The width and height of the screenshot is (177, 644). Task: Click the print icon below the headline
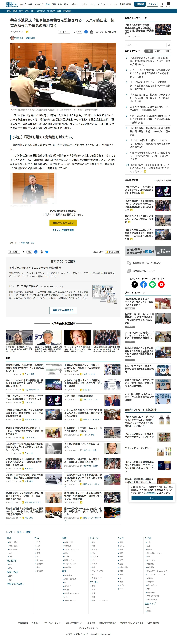coord(101,32)
